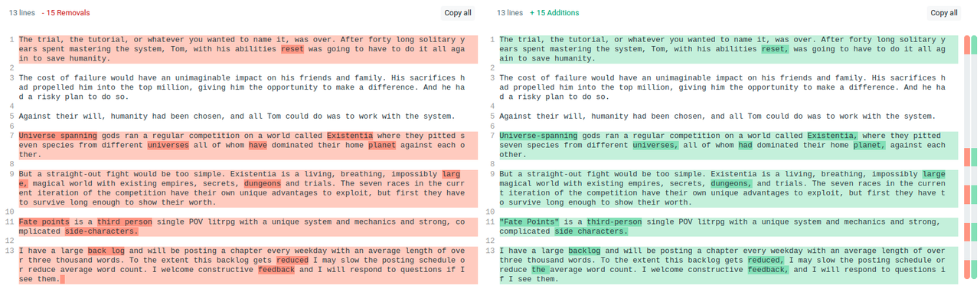The image size is (980, 292).
Task: Click highlighted 'universes,' in the right pane
Action: [655, 145]
